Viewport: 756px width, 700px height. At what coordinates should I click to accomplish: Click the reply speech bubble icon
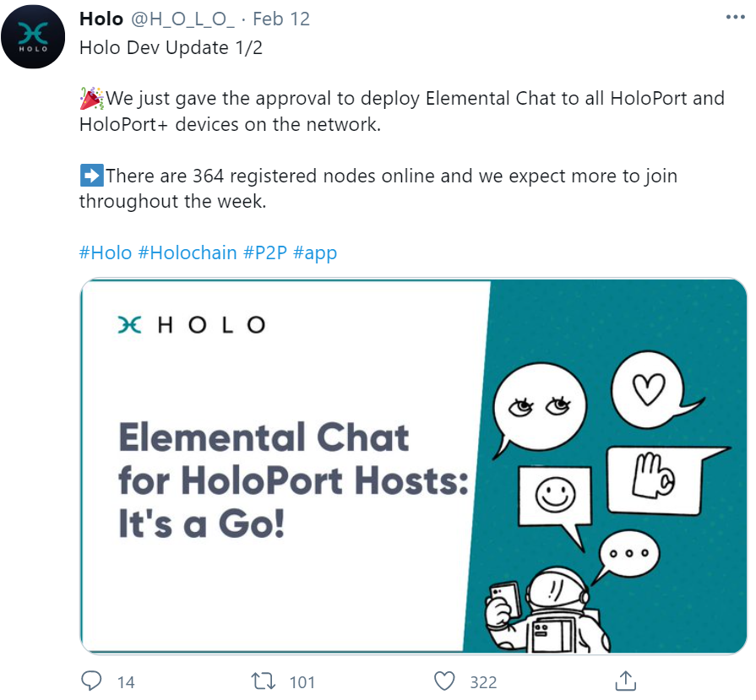[91, 681]
